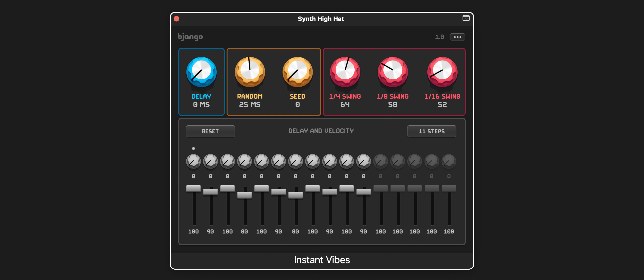Click step 7 velocity value '80'
This screenshot has width=644, height=280.
click(x=295, y=232)
